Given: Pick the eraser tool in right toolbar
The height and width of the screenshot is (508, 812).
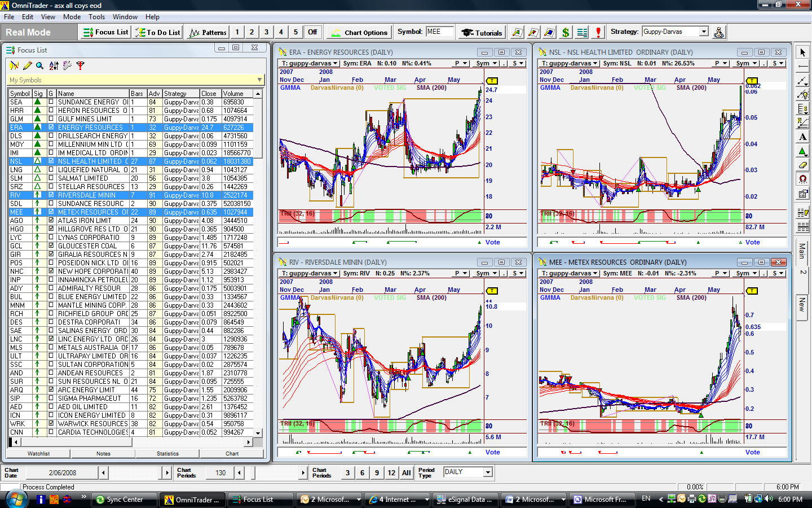Looking at the screenshot, I should point(802,165).
